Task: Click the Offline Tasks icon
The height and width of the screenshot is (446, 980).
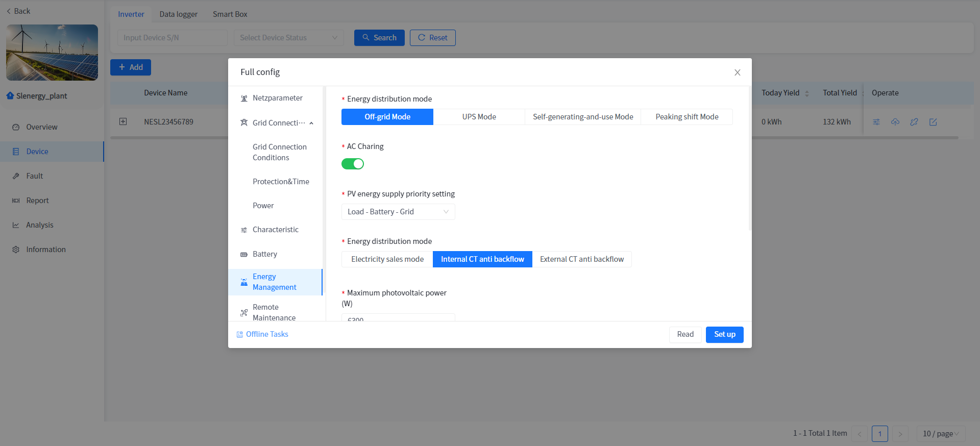Action: pyautogui.click(x=240, y=335)
